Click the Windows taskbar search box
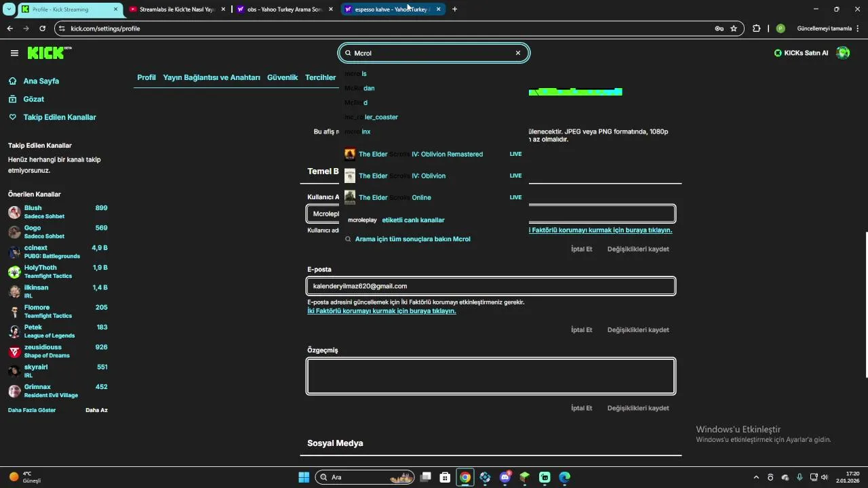 pos(365,477)
